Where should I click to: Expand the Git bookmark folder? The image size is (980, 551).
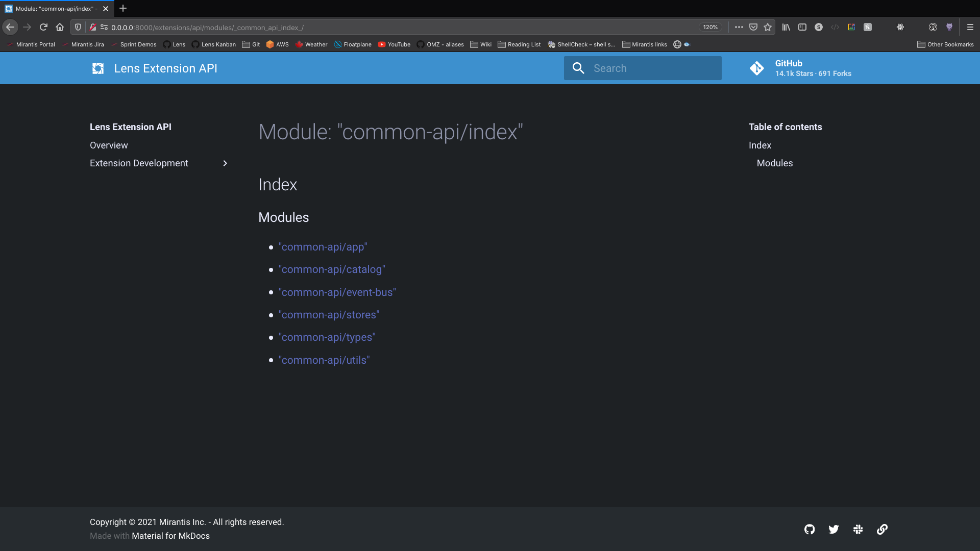[x=251, y=44]
